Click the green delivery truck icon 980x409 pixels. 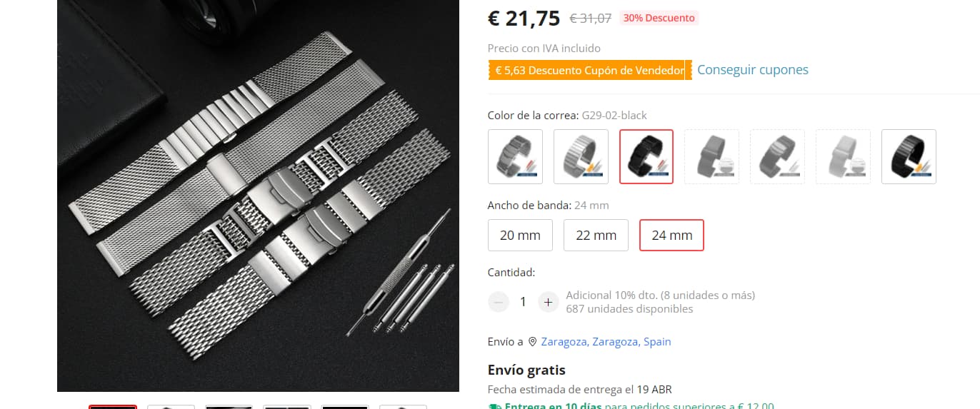point(494,406)
